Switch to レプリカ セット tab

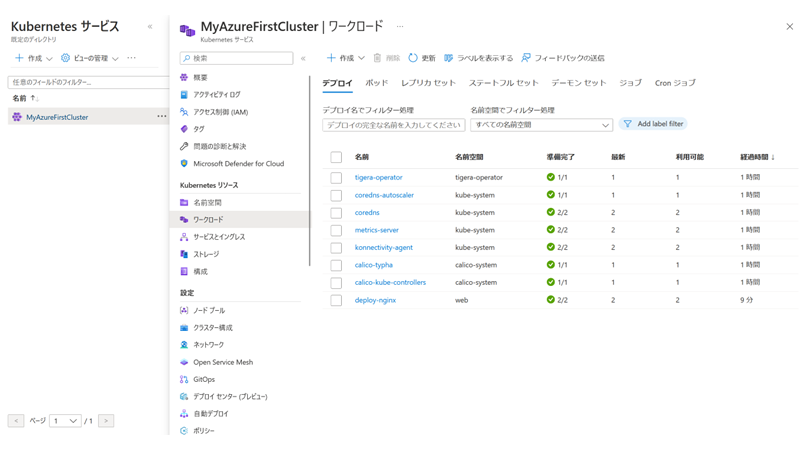[x=428, y=83]
